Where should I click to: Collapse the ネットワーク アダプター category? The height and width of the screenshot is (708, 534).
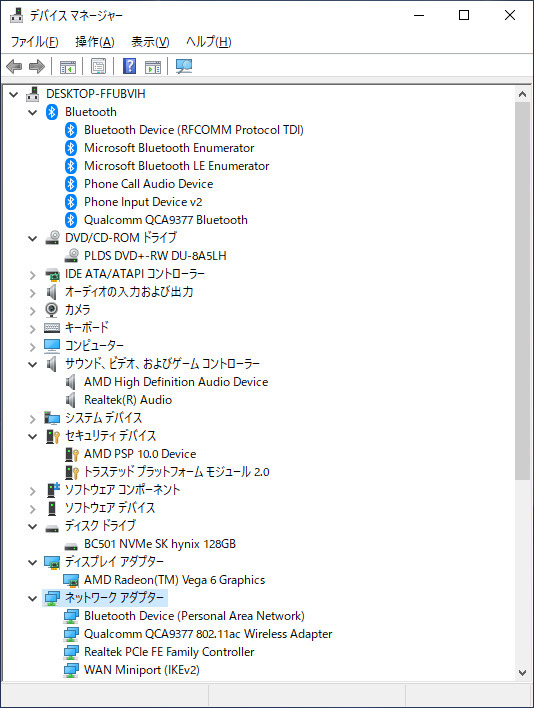pos(33,599)
